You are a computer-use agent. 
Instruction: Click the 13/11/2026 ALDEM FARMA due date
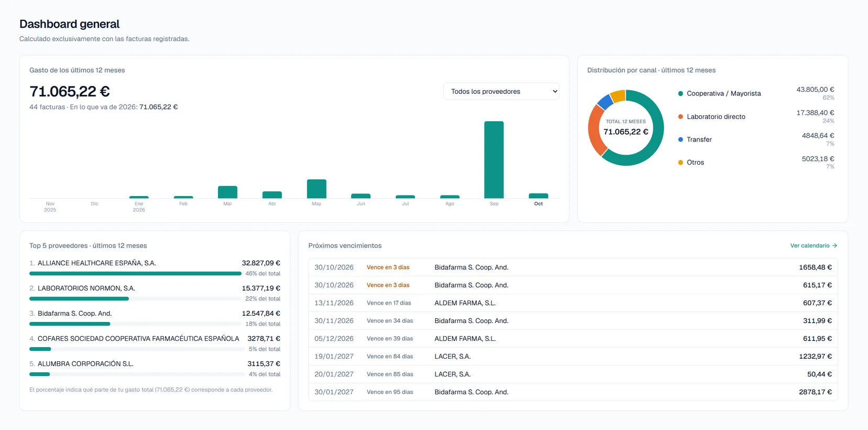point(334,303)
